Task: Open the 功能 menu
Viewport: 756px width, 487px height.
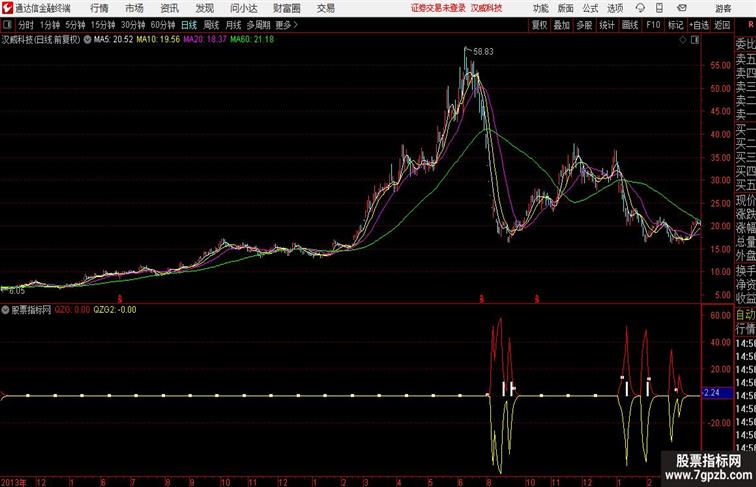Action: (540, 8)
